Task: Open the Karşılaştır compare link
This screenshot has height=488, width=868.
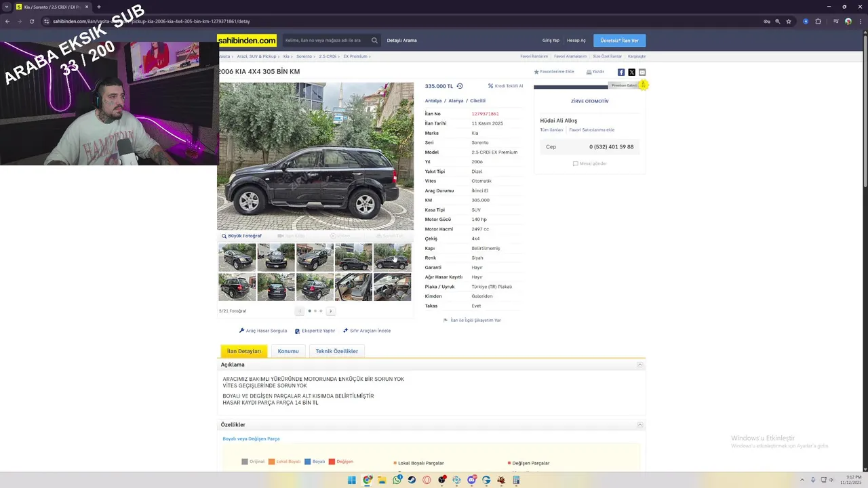Action: click(x=637, y=56)
